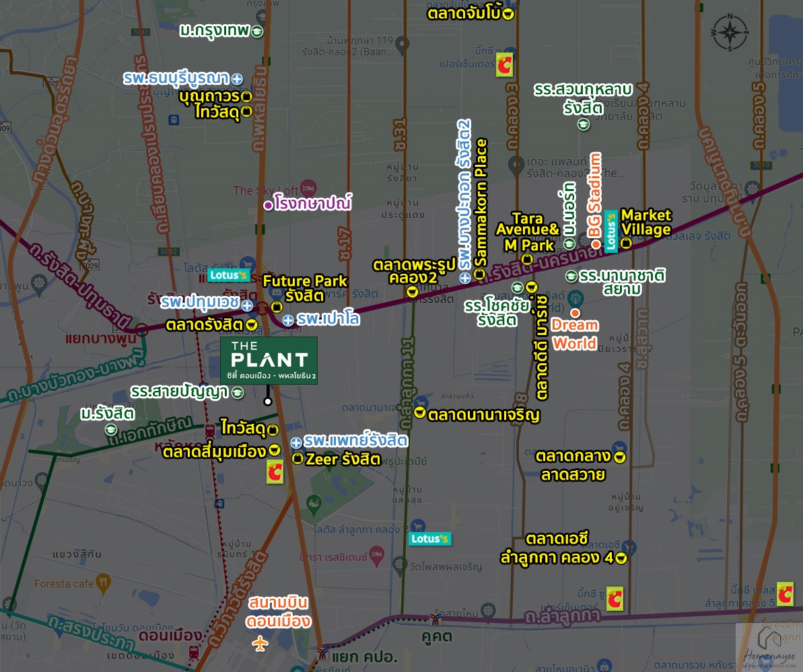This screenshot has width=803, height=672.
Task: Click the orange dot above Dream World
Action: [575, 312]
